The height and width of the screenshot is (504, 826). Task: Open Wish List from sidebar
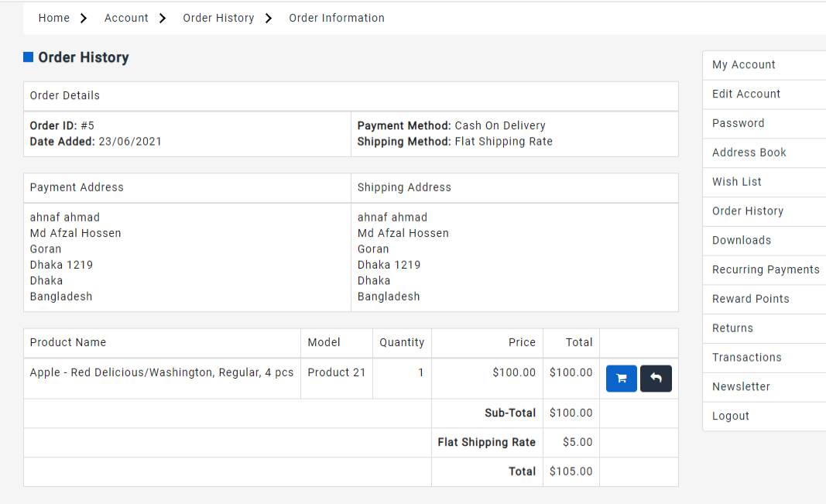coord(737,182)
